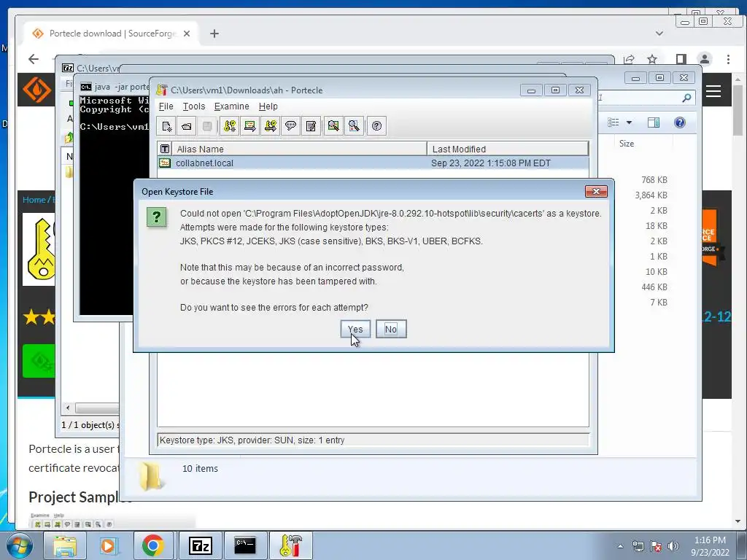Click the network tray icon

(638, 546)
